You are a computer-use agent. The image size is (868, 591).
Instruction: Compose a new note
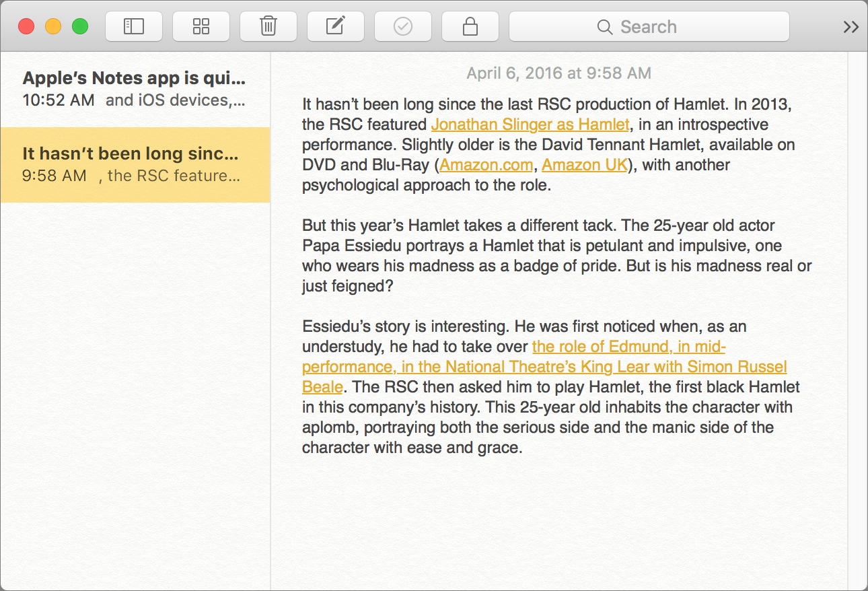click(335, 26)
